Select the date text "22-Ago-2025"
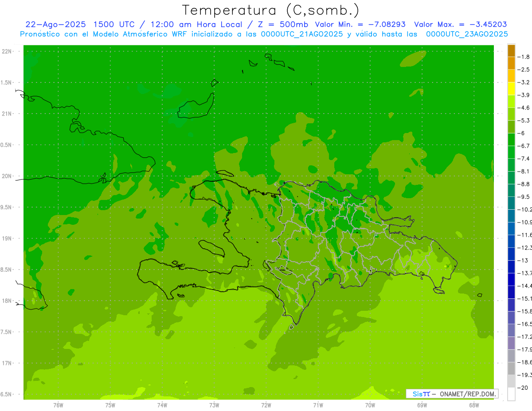The height and width of the screenshot is (411, 532). click(x=56, y=24)
